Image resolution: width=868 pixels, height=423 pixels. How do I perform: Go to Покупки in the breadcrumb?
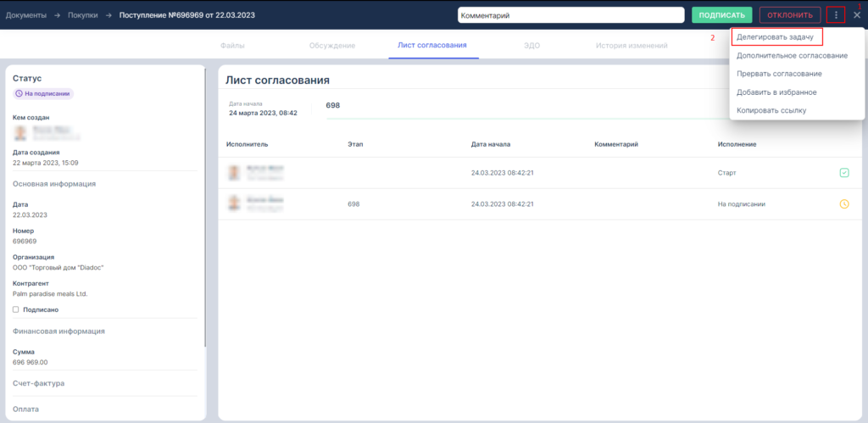click(x=83, y=15)
